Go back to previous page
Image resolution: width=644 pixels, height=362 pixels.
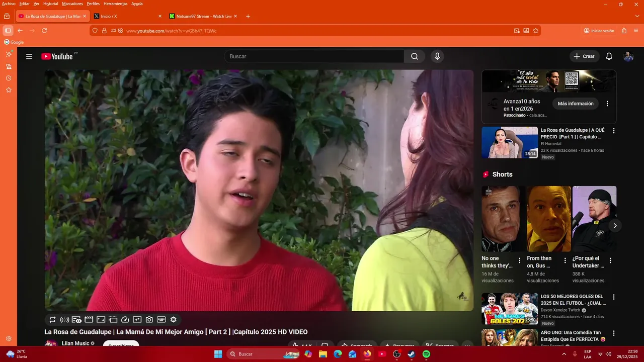pyautogui.click(x=20, y=31)
